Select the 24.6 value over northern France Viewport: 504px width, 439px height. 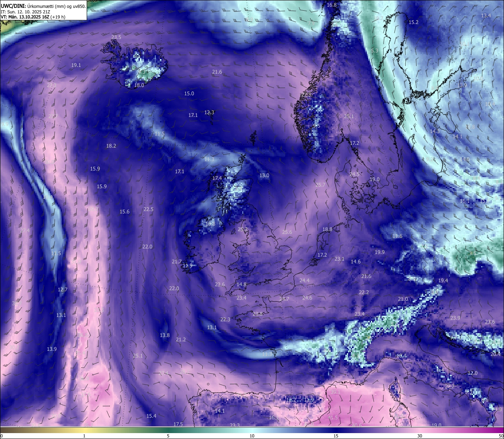point(307,298)
